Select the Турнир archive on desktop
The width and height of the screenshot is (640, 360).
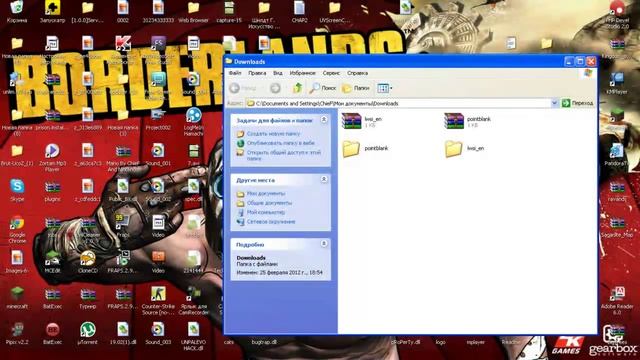click(x=88, y=297)
